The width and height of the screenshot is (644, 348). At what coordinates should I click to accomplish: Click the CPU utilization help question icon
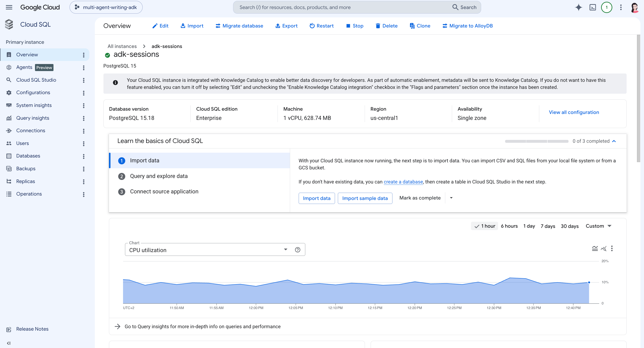tap(298, 250)
